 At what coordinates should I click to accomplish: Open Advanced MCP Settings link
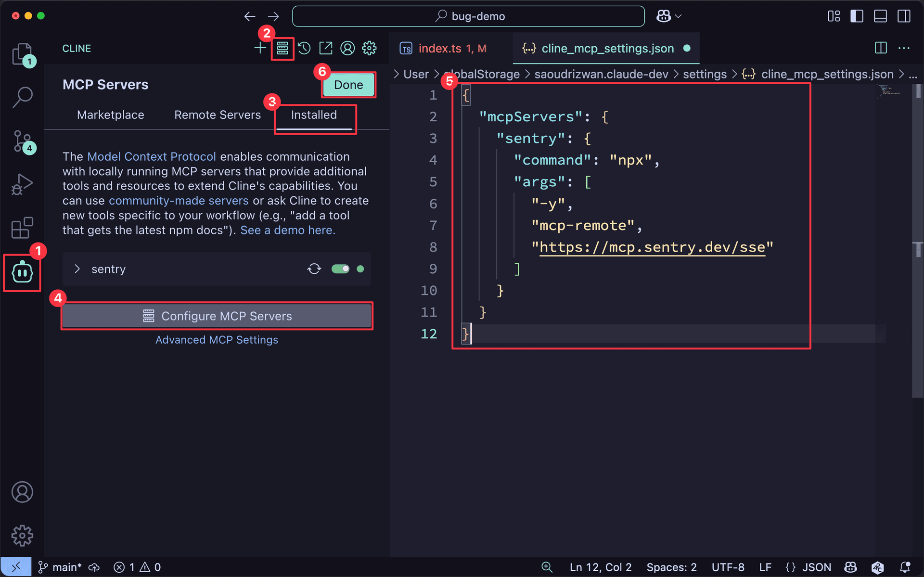pos(217,339)
